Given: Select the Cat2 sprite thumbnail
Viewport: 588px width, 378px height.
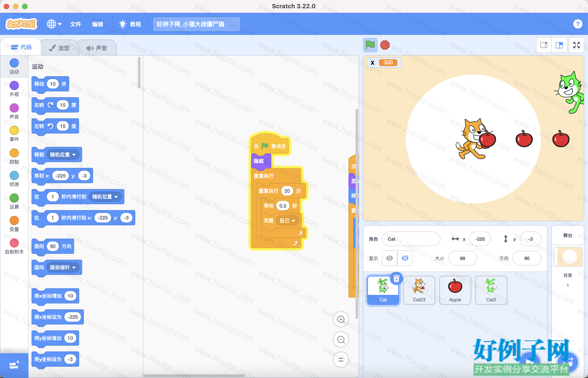Looking at the screenshot, I should (491, 290).
